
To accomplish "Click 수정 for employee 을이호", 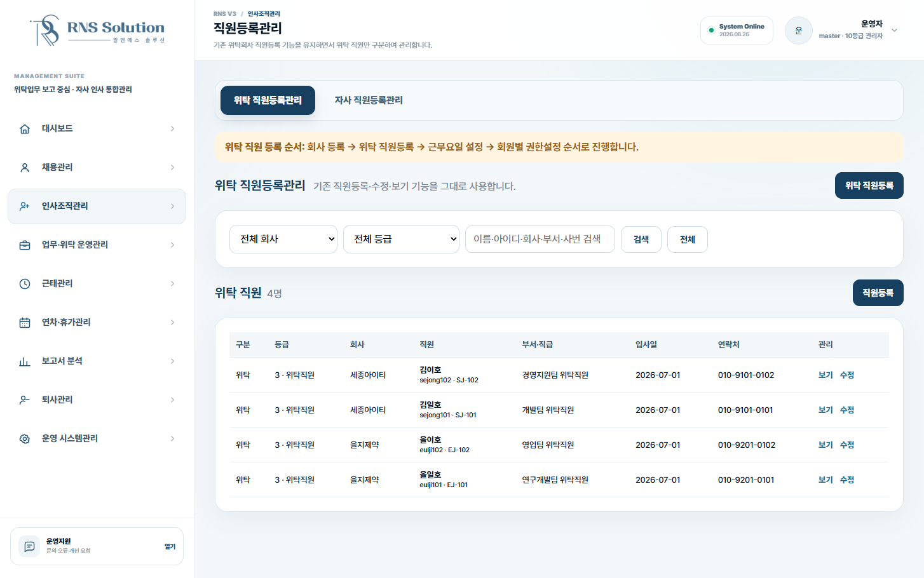I will click(847, 445).
